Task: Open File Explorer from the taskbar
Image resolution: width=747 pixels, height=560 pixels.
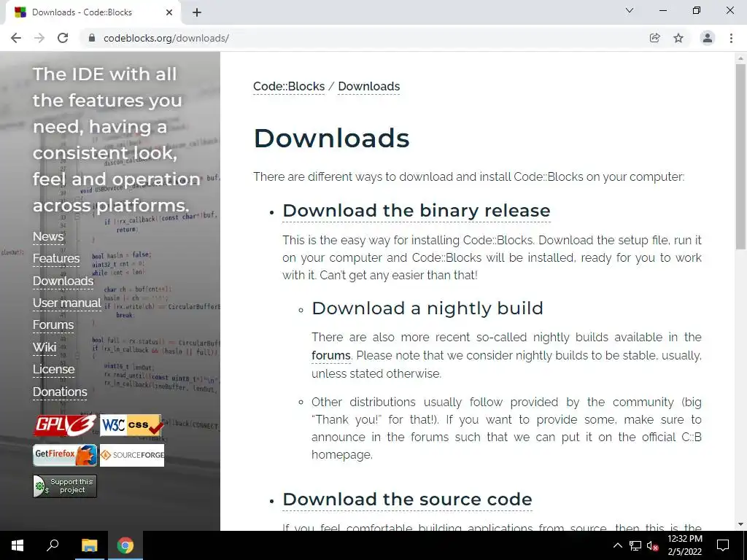Action: tap(89, 545)
